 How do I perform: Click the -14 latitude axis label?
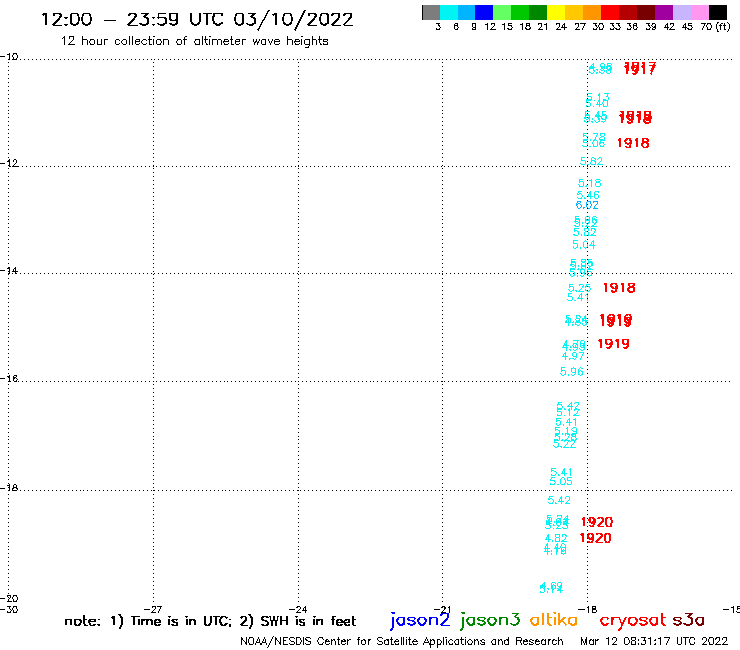click(x=9, y=271)
